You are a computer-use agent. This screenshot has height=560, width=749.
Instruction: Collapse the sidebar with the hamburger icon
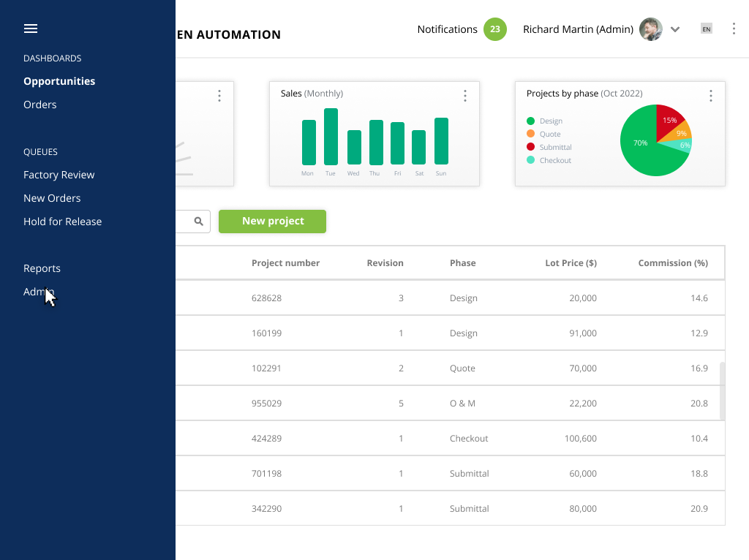click(x=31, y=29)
